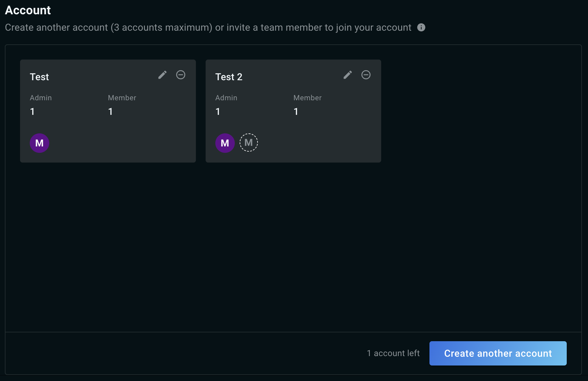This screenshot has height=381, width=588.
Task: Click the minus circle on Test 2 card
Action: (366, 75)
